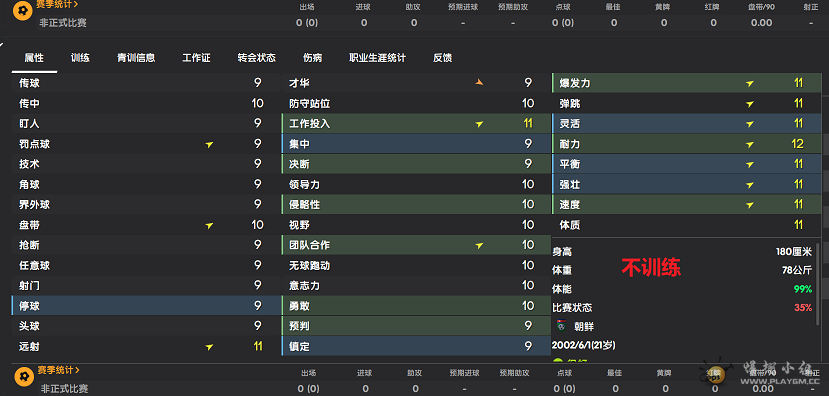Image resolution: width=829 pixels, height=396 pixels.
Task: Select the highlighted 侵略性 attribute row
Action: tap(417, 205)
